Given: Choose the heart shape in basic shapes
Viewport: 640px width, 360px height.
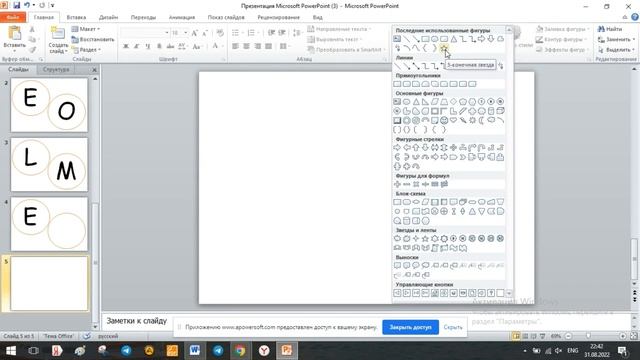Looking at the screenshot, I should coord(453,120).
